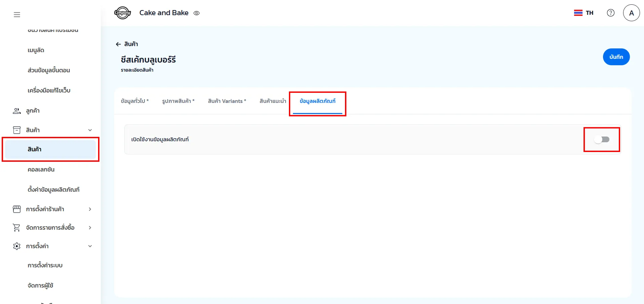Select ตั้งค่าข้อมูลผลิตภัณฑ์ in sidebar
644x304 pixels.
[53, 190]
